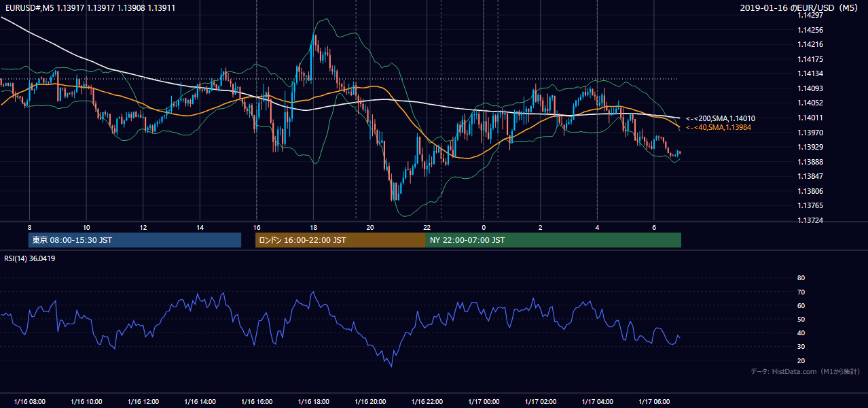Click RSI level 30 on the scale
The width and height of the screenshot is (868, 408).
801,347
